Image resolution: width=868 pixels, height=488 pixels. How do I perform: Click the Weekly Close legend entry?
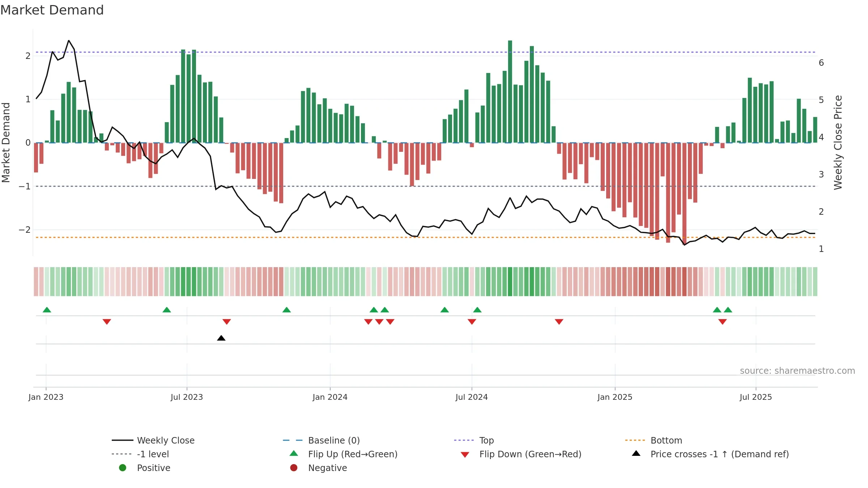click(153, 440)
